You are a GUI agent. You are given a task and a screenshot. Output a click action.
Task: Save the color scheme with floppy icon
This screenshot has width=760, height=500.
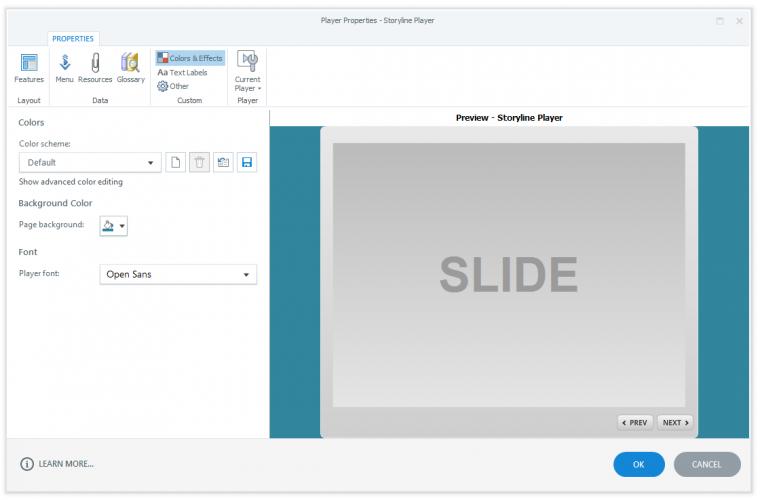[x=247, y=162]
